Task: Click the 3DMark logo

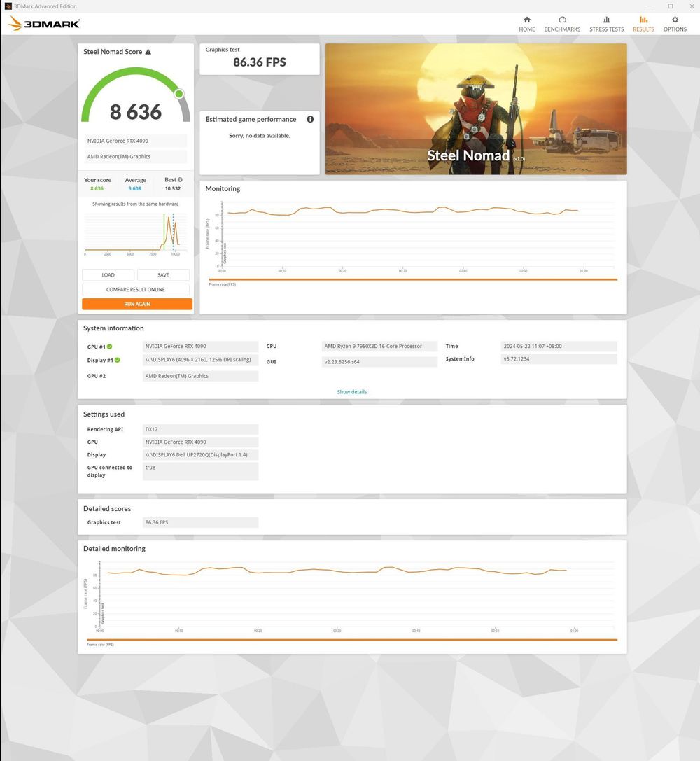Action: coord(43,23)
